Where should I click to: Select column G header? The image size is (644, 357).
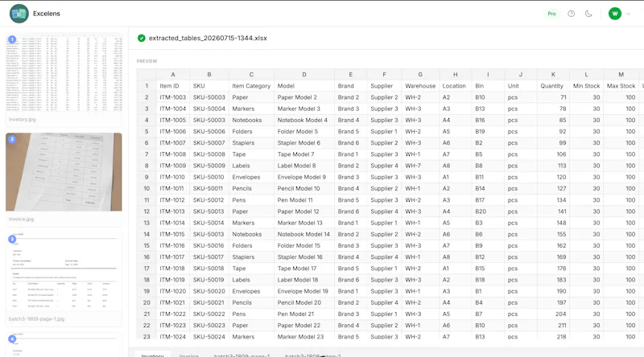coord(420,74)
